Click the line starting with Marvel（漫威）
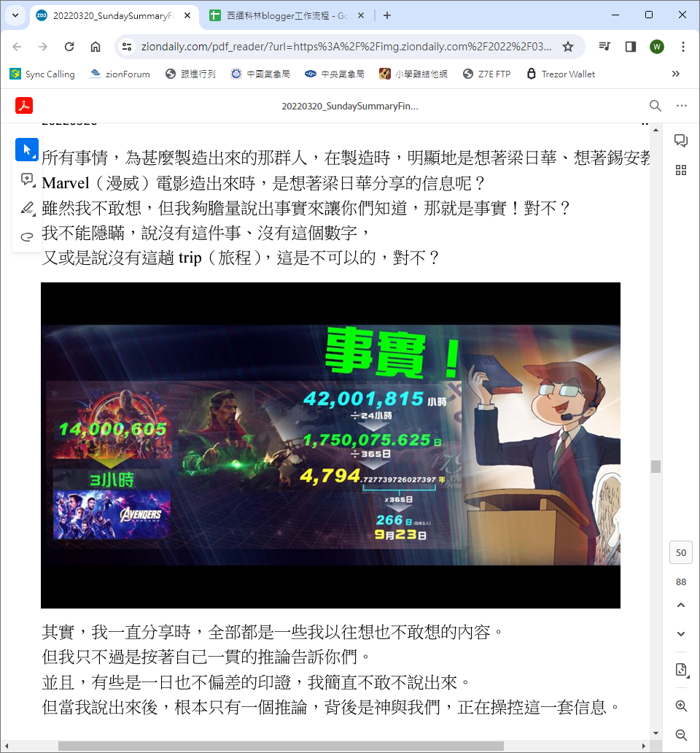 (263, 183)
